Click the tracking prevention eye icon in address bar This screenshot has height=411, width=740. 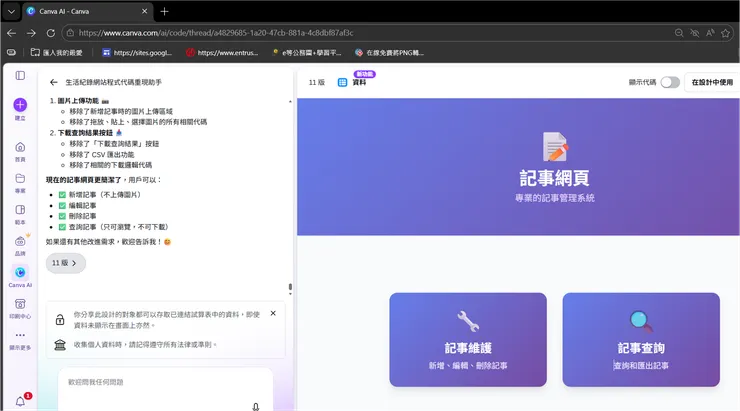pos(694,33)
